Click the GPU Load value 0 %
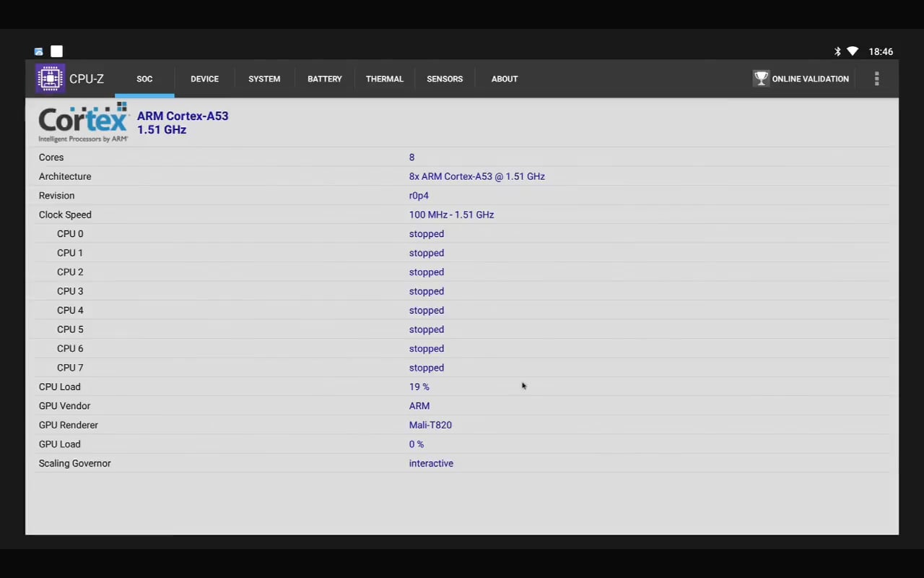Viewport: 924px width, 578px height. (417, 444)
